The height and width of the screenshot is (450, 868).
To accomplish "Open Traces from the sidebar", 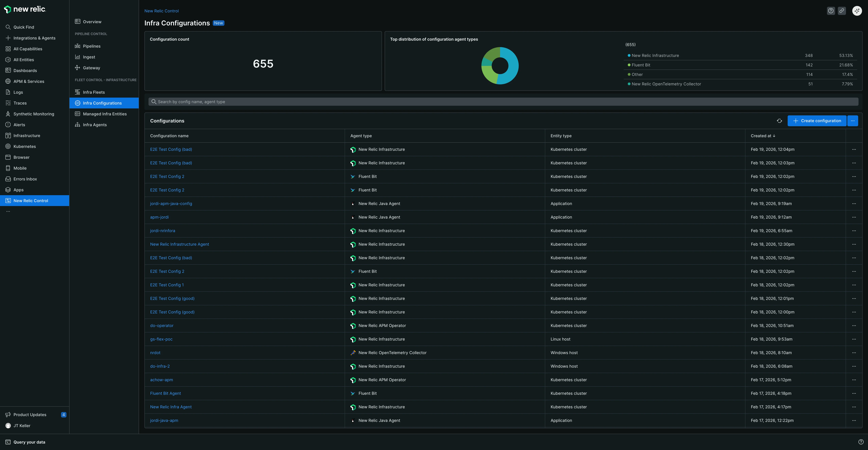I will pyautogui.click(x=8, y=103).
